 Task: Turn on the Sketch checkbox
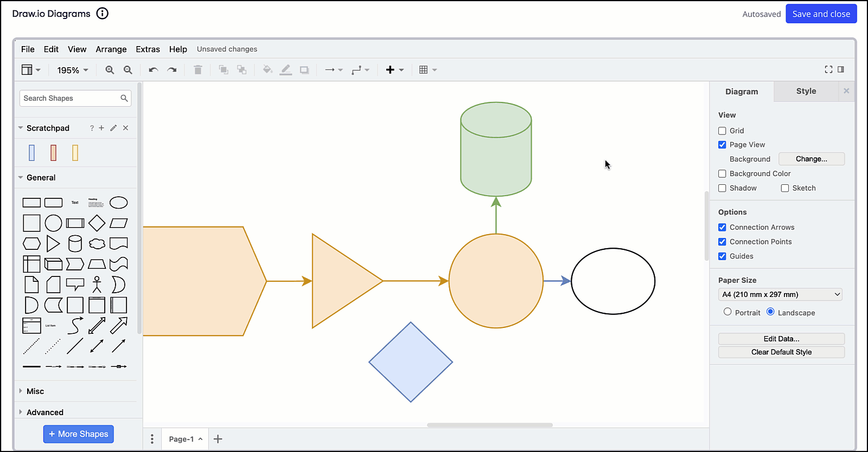point(785,188)
